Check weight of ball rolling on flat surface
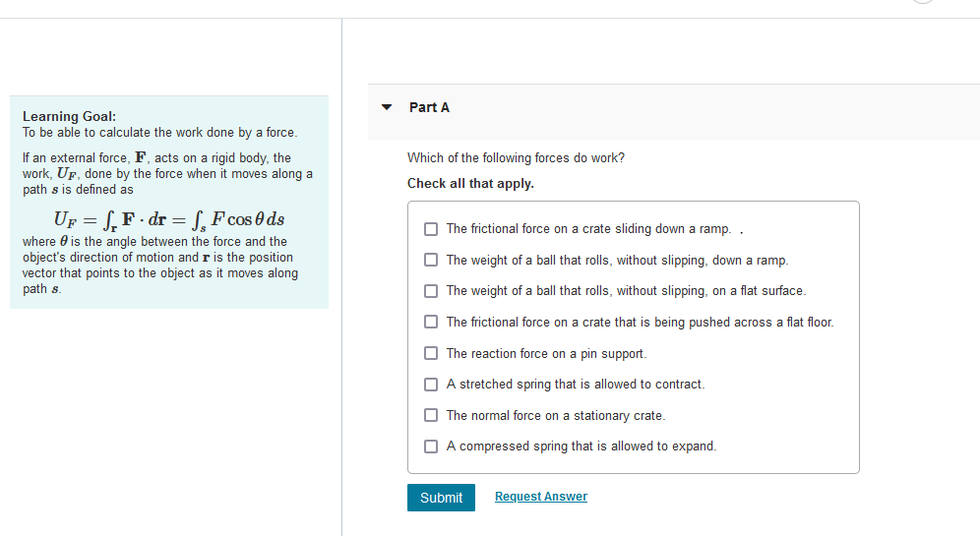Image resolution: width=980 pixels, height=536 pixels. [431, 291]
